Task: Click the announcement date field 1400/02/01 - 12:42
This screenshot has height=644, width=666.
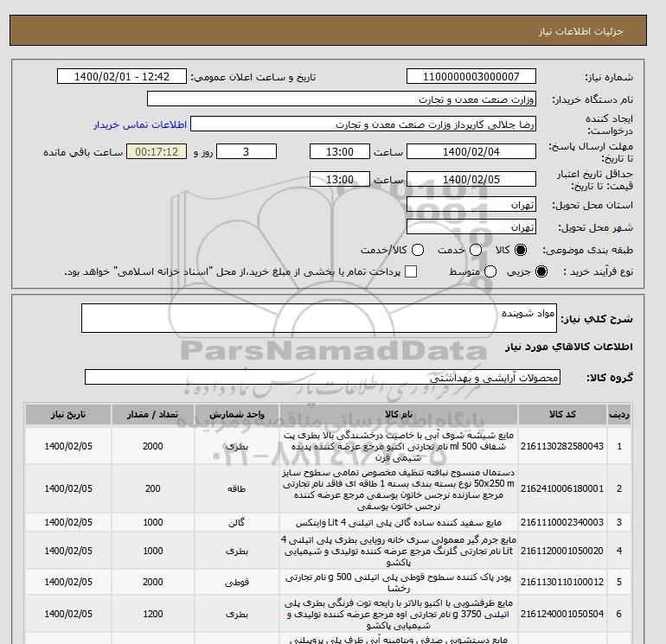Action: pos(122,76)
